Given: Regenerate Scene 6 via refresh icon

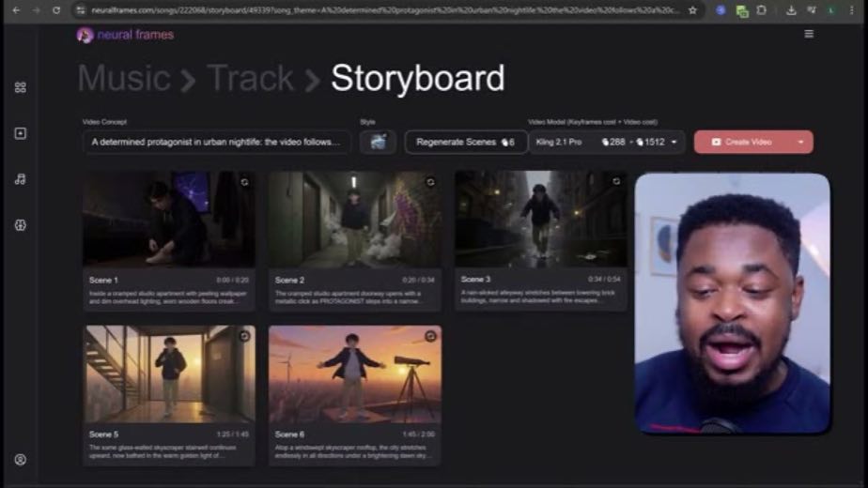Looking at the screenshot, I should pos(430,336).
